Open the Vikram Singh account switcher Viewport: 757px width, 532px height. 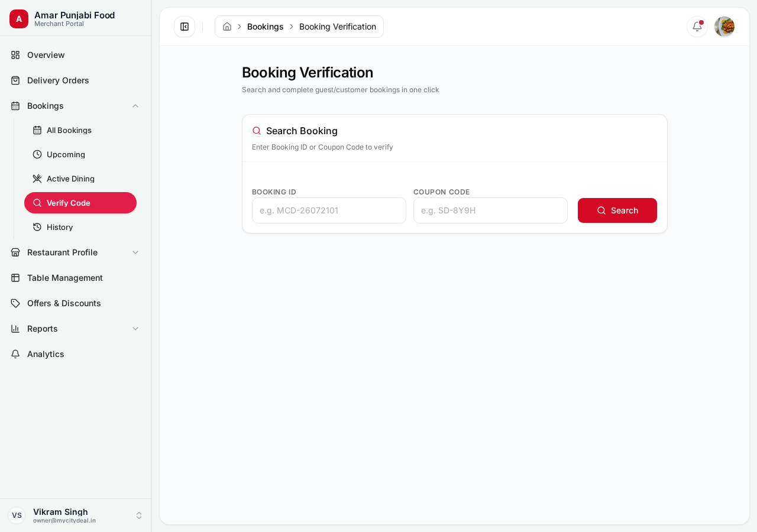pyautogui.click(x=76, y=515)
